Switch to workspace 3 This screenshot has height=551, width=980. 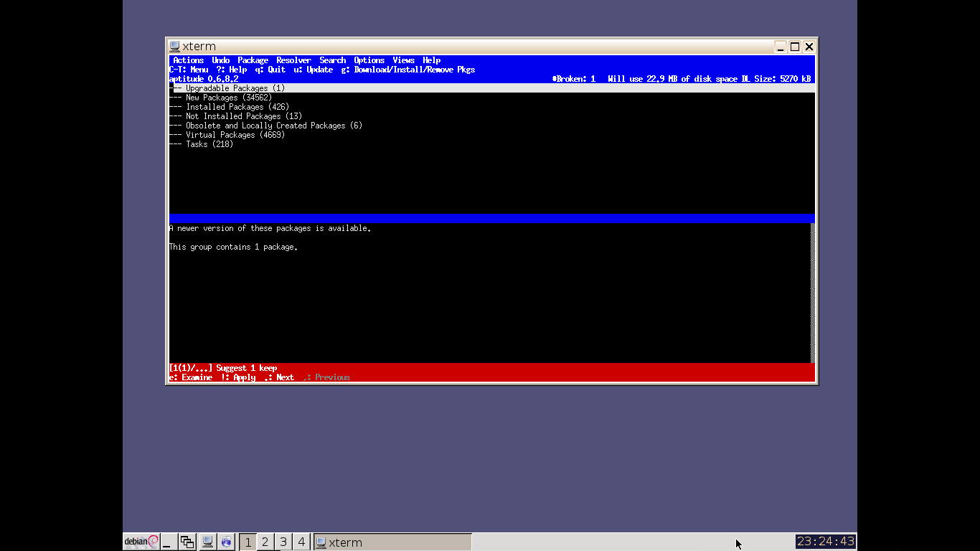[283, 542]
